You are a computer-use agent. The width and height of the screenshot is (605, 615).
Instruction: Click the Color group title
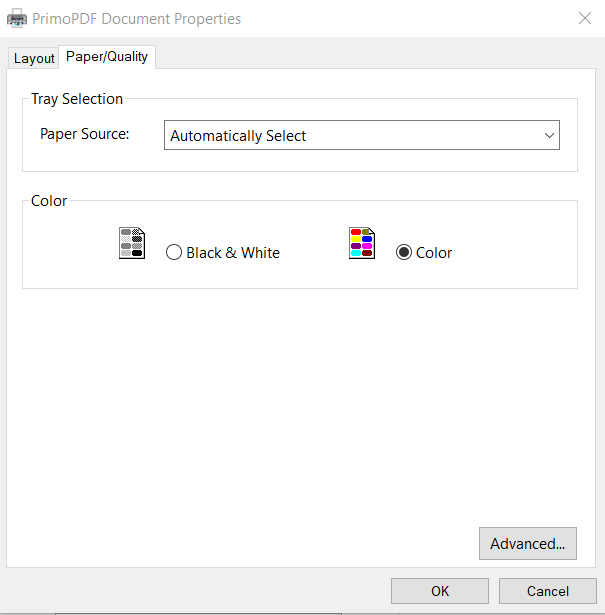click(x=49, y=201)
